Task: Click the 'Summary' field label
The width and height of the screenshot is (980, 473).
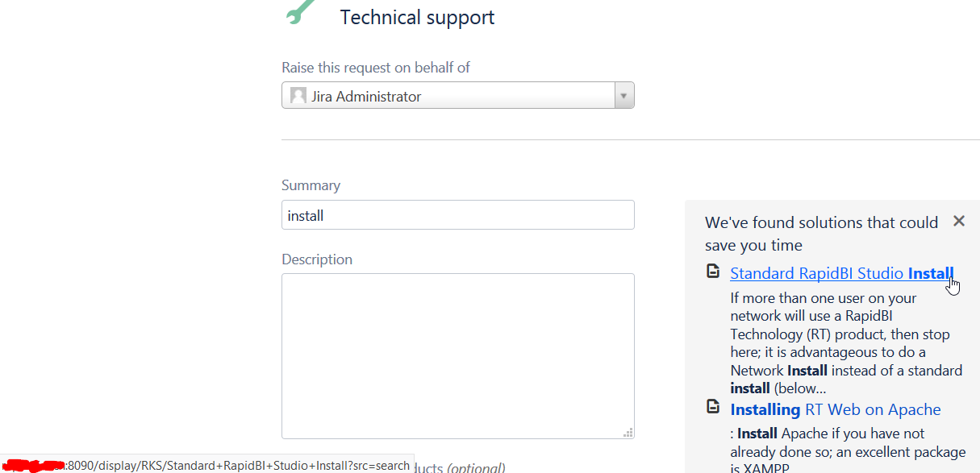Action: [x=311, y=185]
